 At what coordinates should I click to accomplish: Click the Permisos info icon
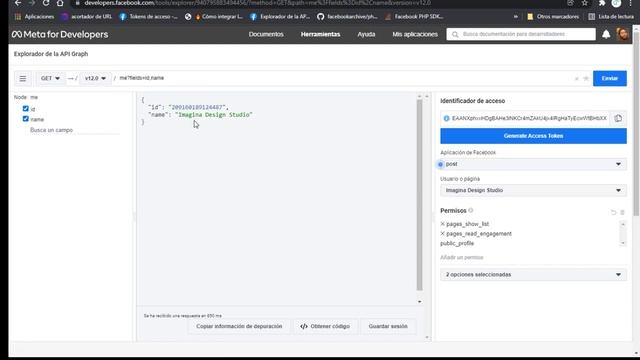(x=471, y=211)
